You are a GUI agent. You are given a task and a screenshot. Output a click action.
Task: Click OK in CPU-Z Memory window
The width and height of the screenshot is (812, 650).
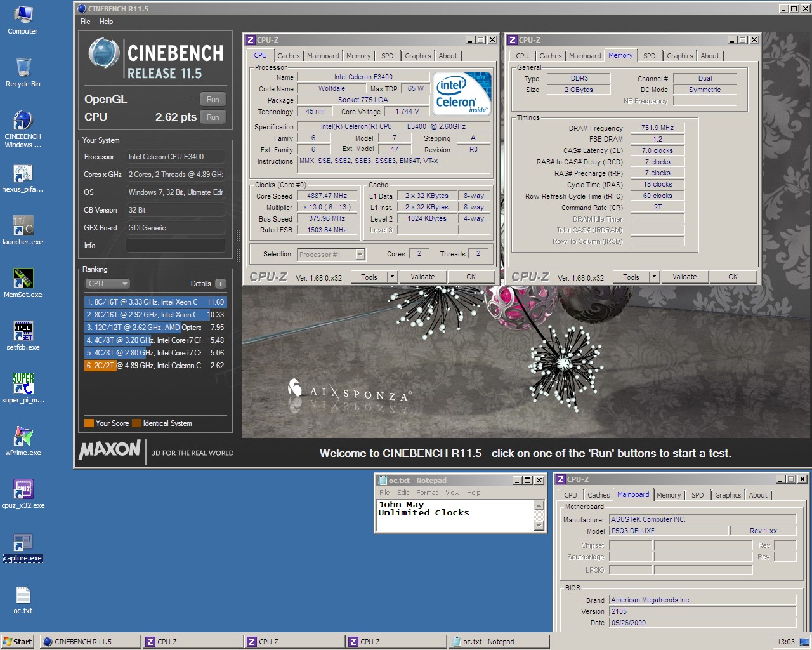coord(733,277)
